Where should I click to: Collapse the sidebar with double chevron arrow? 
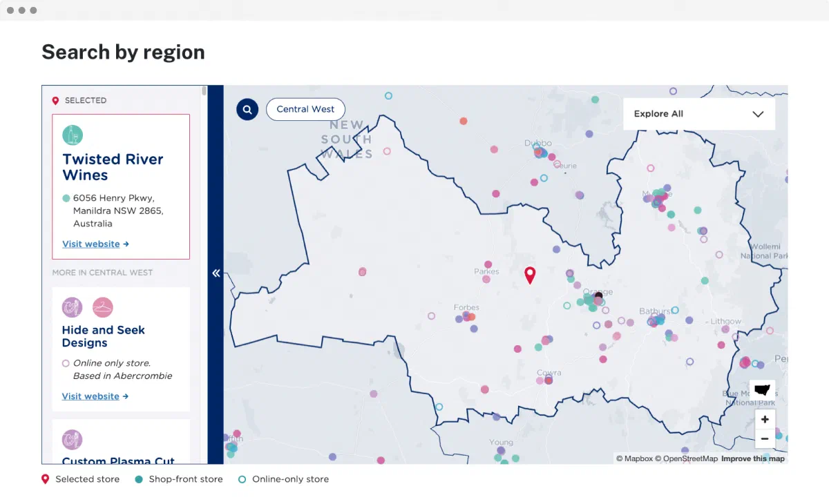216,273
